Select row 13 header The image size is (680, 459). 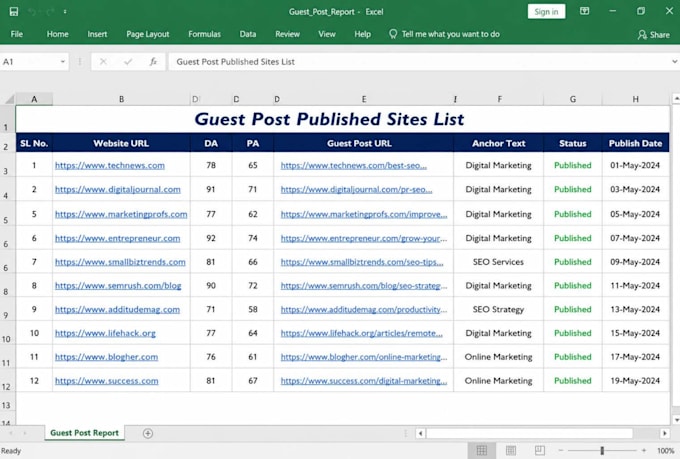pyautogui.click(x=7, y=405)
